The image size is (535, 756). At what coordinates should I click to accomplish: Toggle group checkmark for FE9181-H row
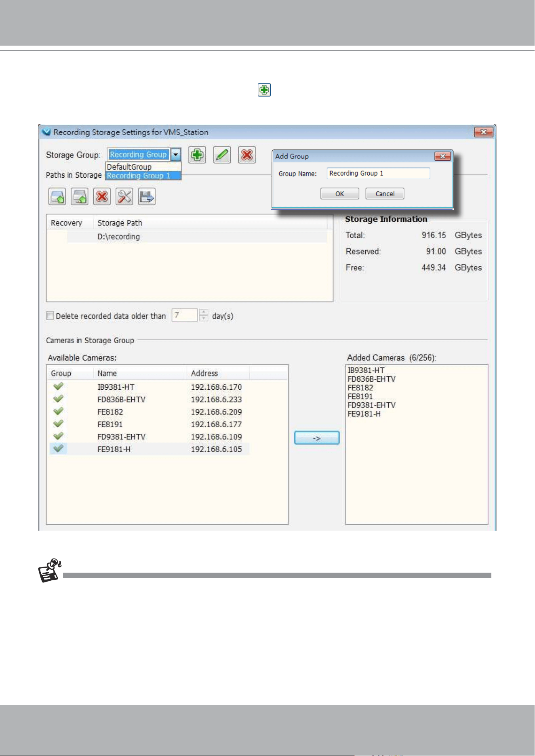[59, 449]
